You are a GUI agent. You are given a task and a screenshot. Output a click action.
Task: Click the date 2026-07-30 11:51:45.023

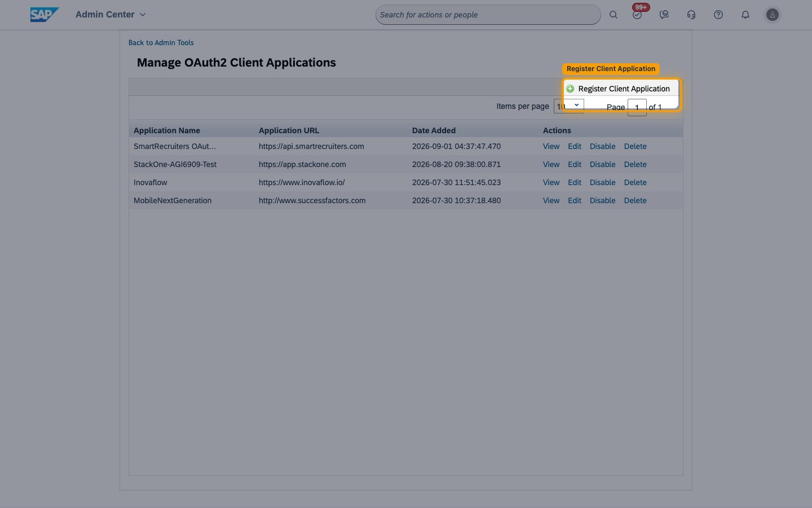pyautogui.click(x=456, y=182)
